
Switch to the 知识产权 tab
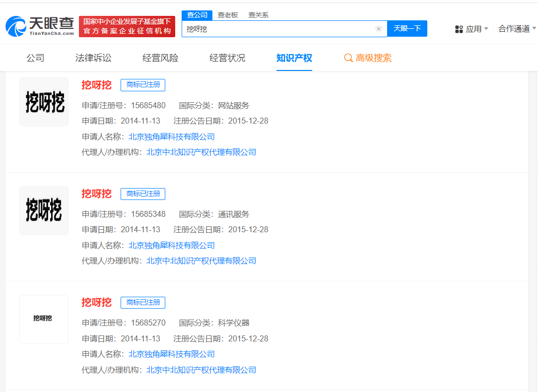point(294,58)
